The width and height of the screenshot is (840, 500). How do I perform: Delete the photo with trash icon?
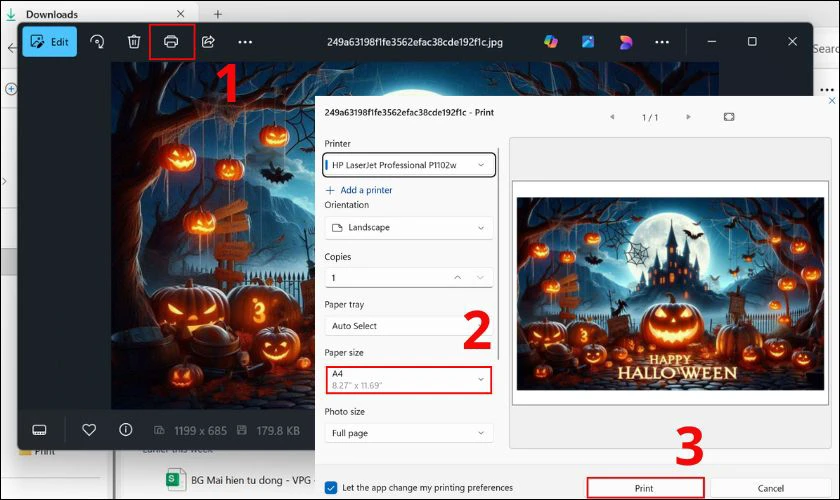click(133, 42)
